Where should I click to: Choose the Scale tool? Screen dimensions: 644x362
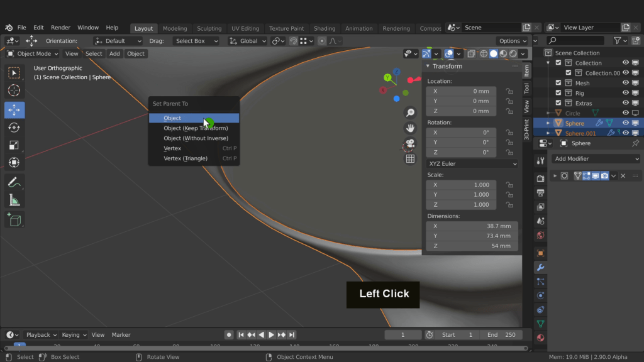[14, 145]
